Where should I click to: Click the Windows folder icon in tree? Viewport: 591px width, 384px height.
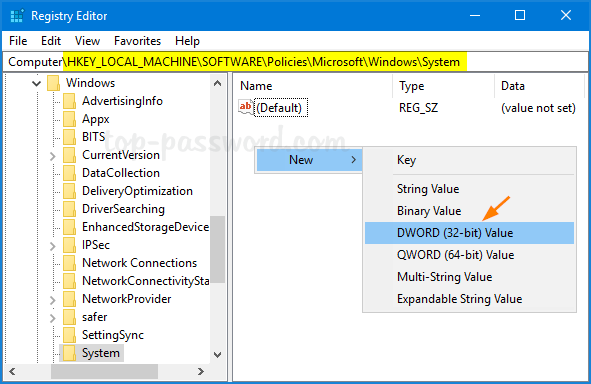click(x=54, y=83)
